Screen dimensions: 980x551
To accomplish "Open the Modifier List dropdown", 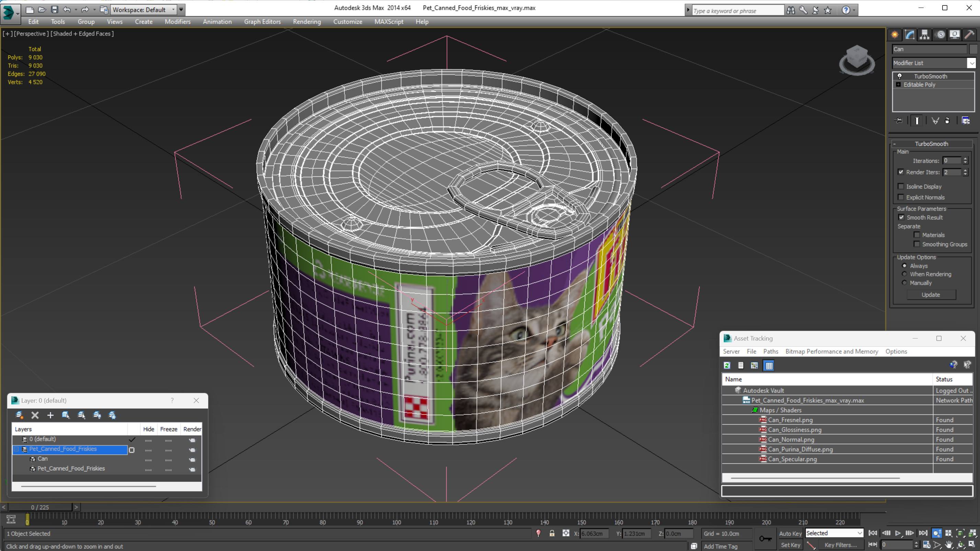I will pos(972,63).
